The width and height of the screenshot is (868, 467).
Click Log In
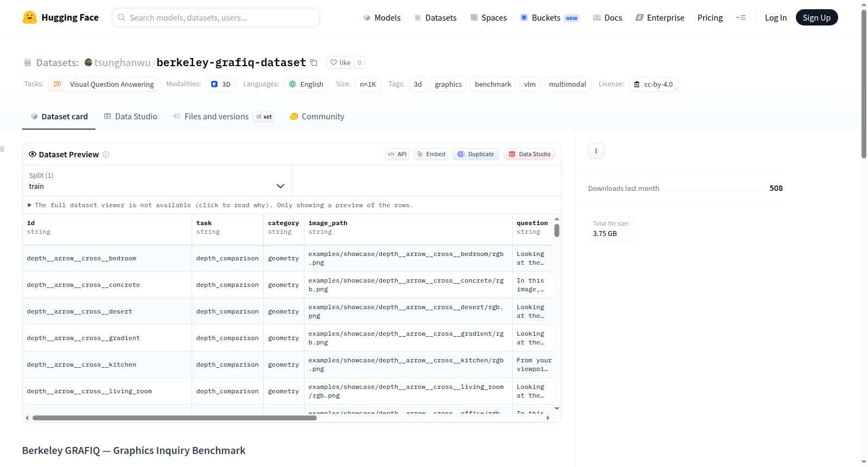pyautogui.click(x=776, y=17)
